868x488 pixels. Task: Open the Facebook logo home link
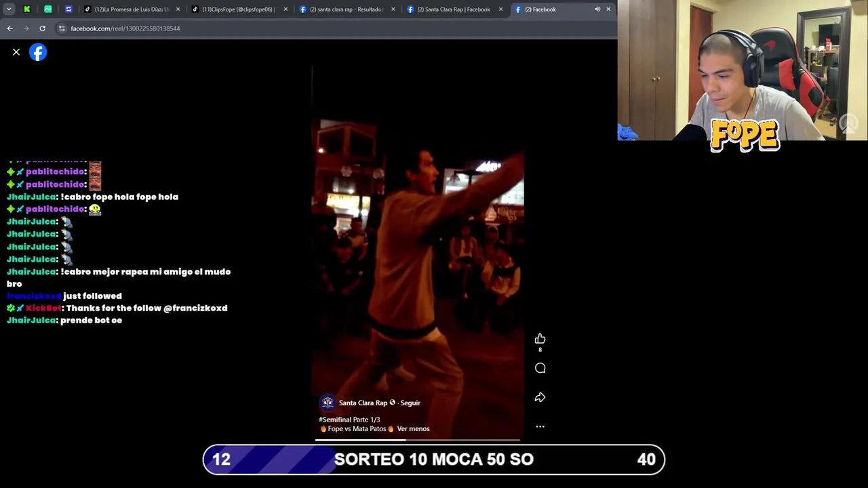38,52
